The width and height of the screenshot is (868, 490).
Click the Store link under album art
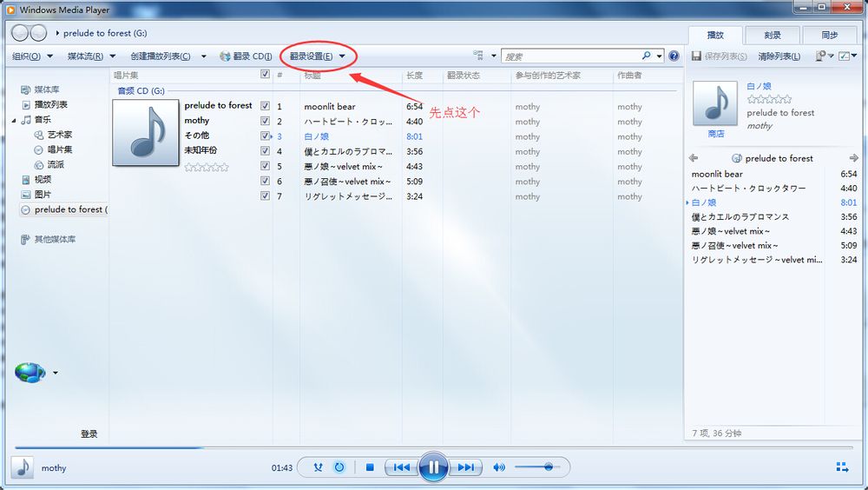[716, 134]
